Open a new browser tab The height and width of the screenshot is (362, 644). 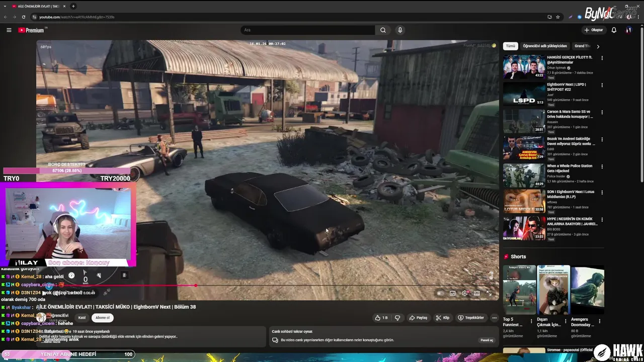[73, 6]
